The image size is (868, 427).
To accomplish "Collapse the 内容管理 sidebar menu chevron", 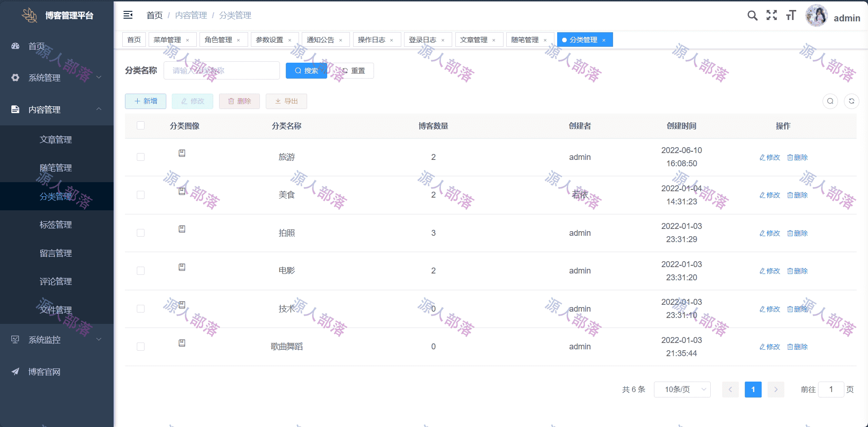I will point(99,109).
